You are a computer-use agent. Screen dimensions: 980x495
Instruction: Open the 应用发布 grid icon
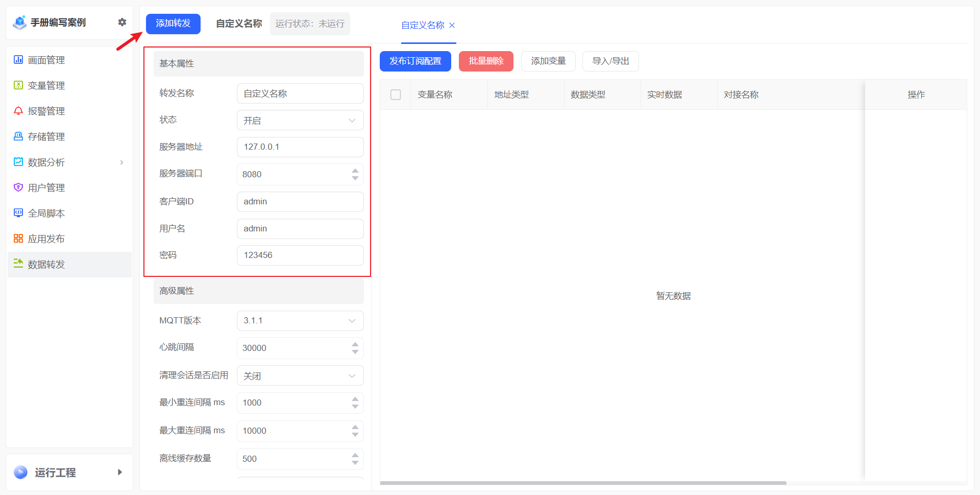point(18,239)
